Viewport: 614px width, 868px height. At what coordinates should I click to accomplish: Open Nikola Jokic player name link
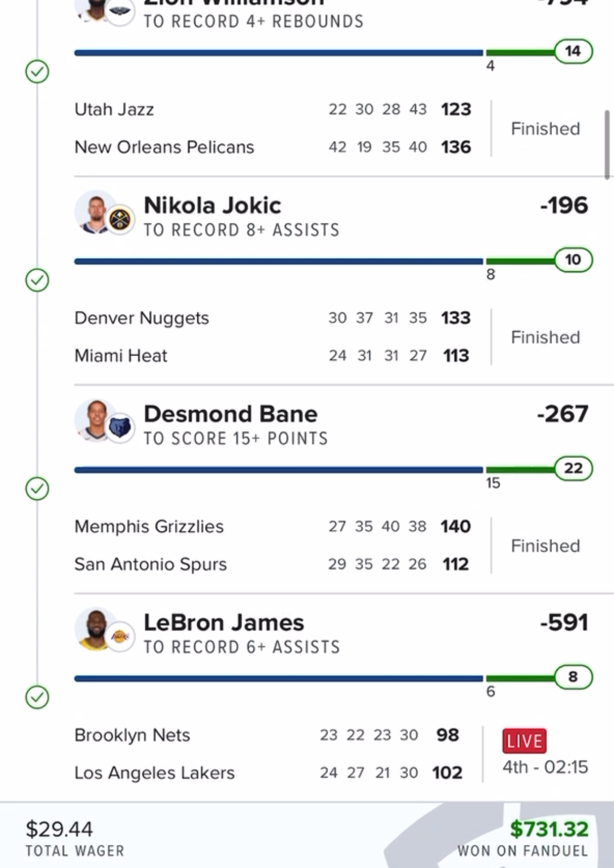[x=213, y=206]
